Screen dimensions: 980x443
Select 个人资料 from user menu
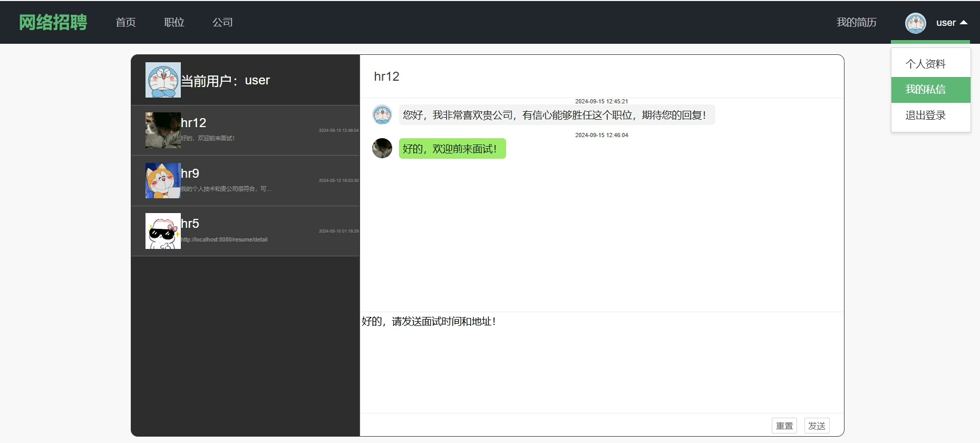click(x=930, y=64)
